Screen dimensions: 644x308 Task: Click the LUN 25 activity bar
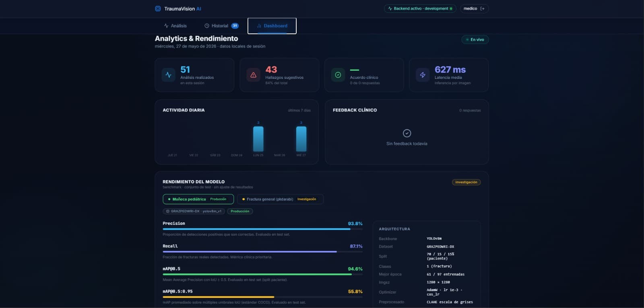[x=258, y=139]
